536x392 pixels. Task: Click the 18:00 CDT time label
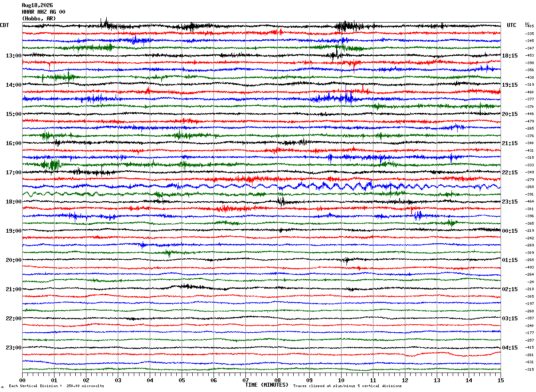[x=14, y=202]
